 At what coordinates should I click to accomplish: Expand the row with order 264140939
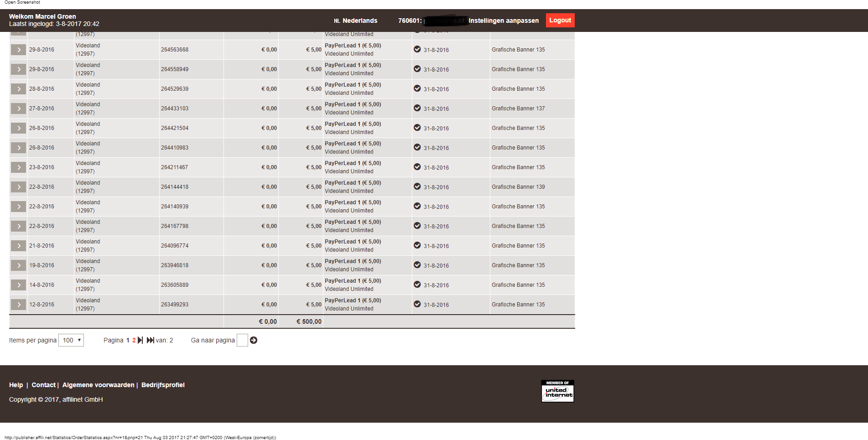click(x=18, y=207)
